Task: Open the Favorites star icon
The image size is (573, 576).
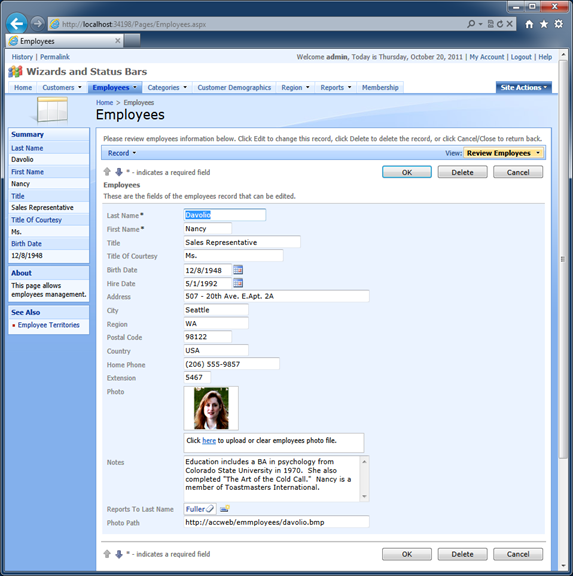Action: pyautogui.click(x=544, y=24)
